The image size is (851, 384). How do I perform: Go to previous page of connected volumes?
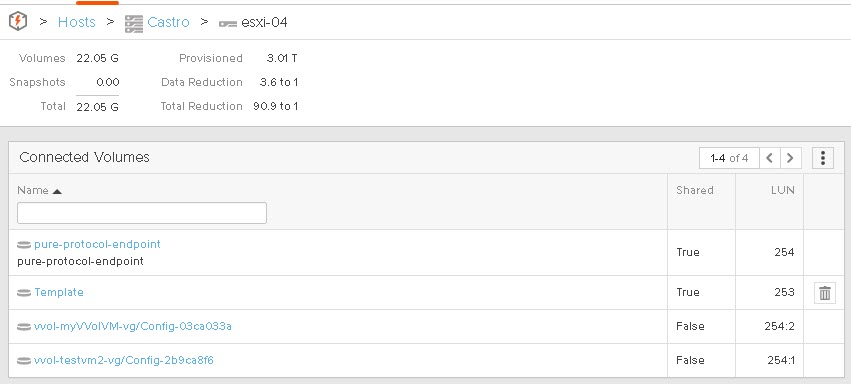(x=770, y=158)
